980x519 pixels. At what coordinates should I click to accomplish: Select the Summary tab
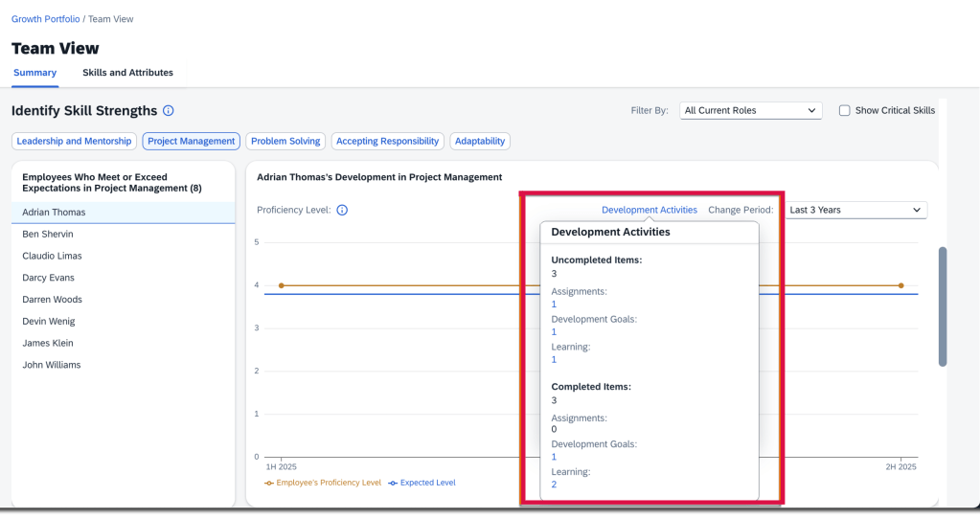tap(34, 73)
